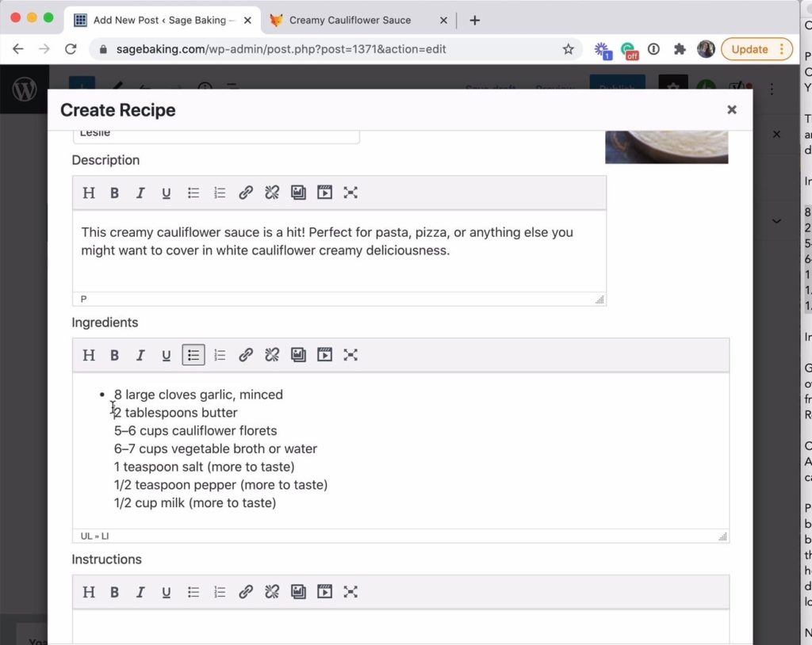The height and width of the screenshot is (645, 812).
Task: Insert image in Instructions toolbar
Action: coord(298,591)
